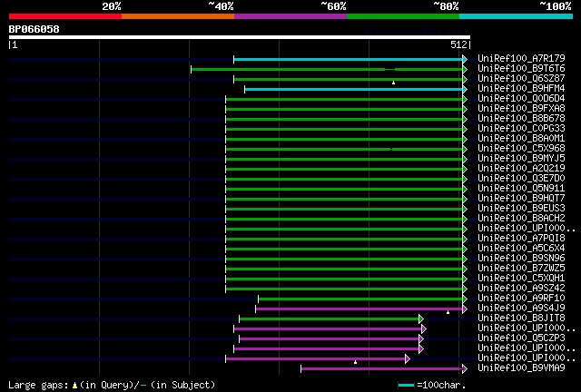Click the UniRef100_Q5N911 label
The image size is (581, 392).
pyautogui.click(x=521, y=189)
